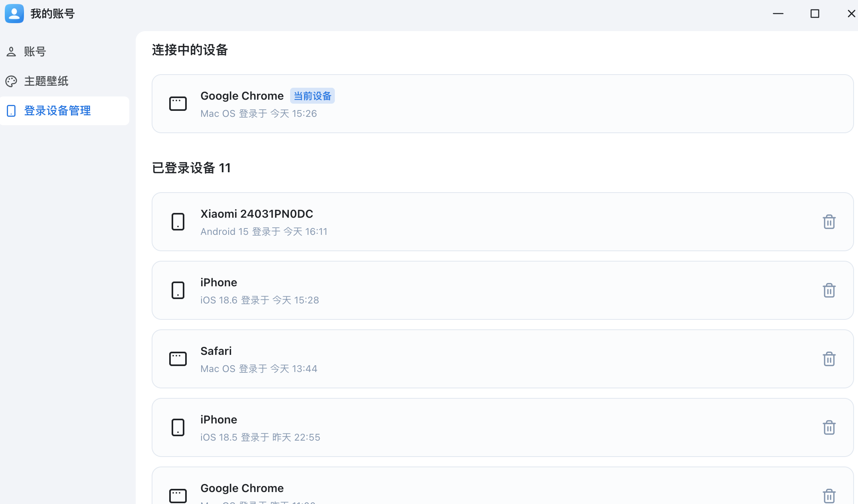Remove the bottom Google Chrome device

[829, 496]
